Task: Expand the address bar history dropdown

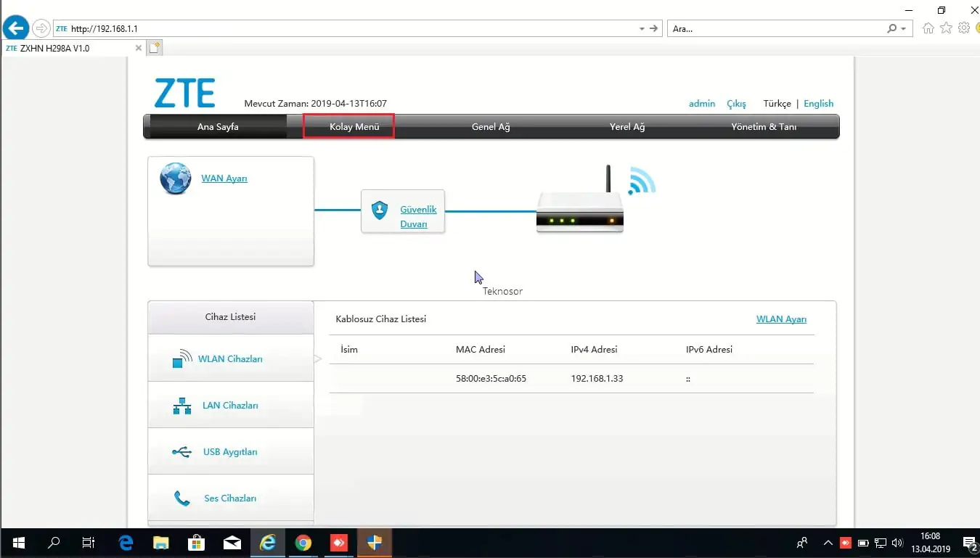Action: pyautogui.click(x=642, y=29)
